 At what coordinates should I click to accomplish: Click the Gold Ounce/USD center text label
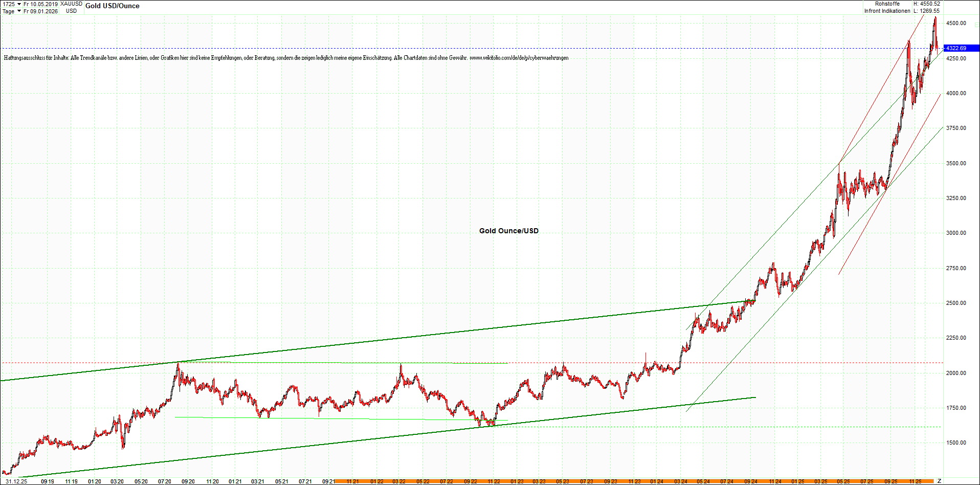tap(508, 231)
